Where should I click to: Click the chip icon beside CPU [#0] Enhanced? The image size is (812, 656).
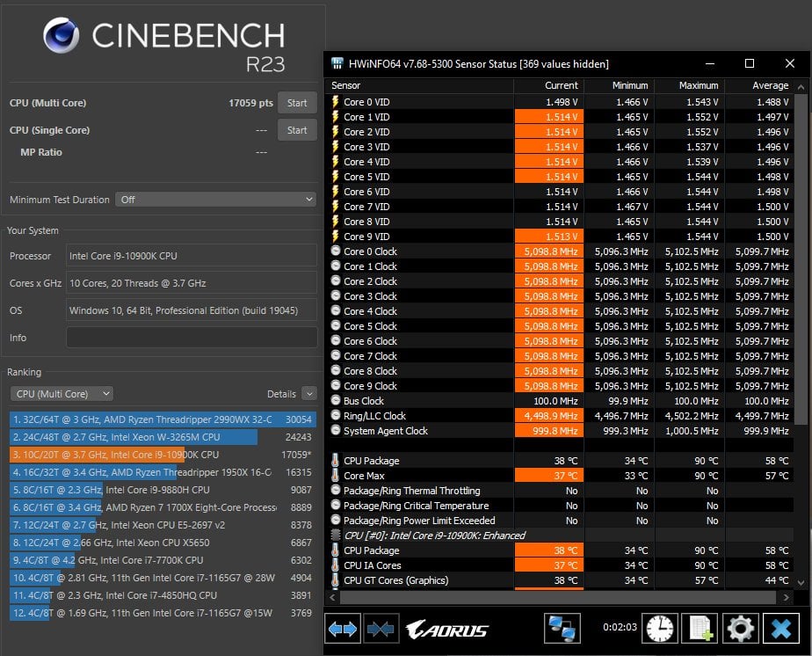[x=336, y=535]
